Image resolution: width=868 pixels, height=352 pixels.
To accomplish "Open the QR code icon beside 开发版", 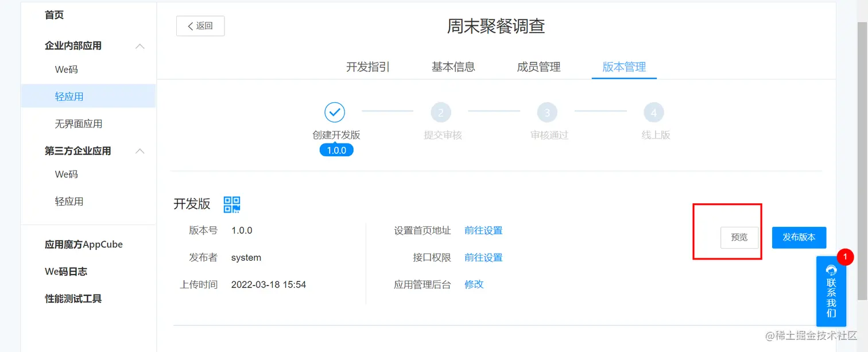I will pos(232,204).
